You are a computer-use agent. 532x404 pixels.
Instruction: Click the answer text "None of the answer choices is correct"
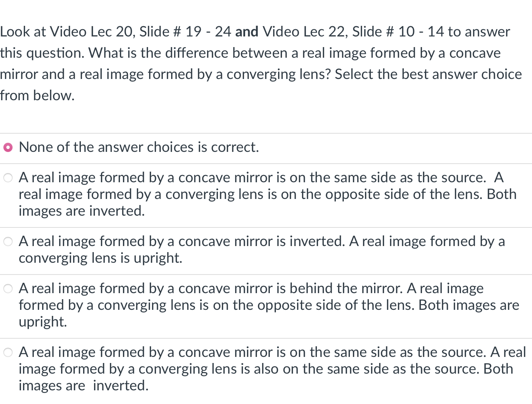coord(139,147)
